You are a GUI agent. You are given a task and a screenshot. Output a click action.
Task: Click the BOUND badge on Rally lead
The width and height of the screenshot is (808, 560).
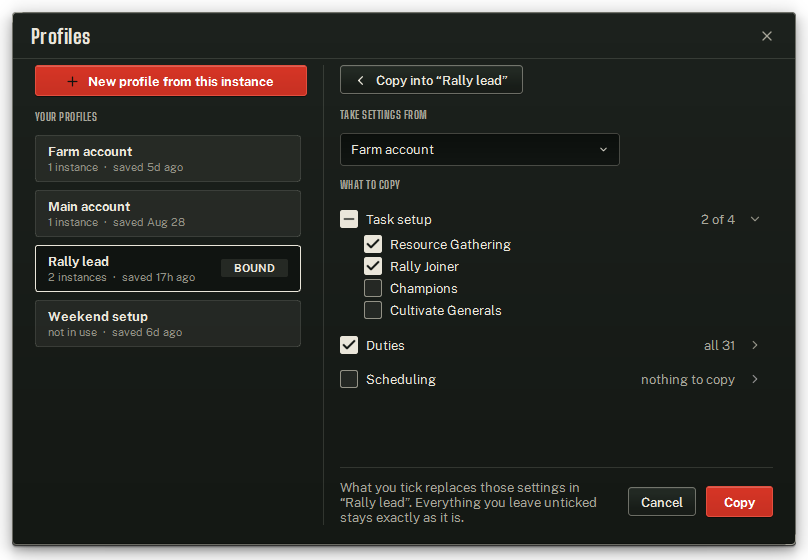click(x=254, y=268)
